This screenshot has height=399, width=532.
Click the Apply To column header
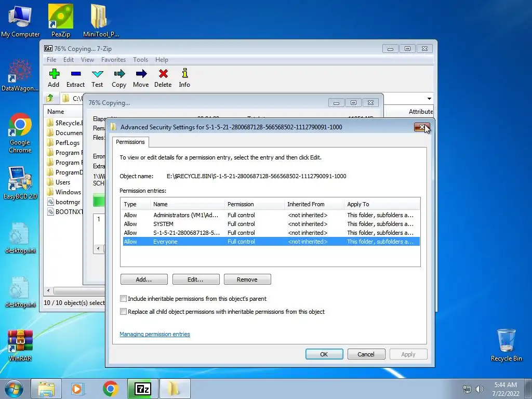[x=382, y=204]
